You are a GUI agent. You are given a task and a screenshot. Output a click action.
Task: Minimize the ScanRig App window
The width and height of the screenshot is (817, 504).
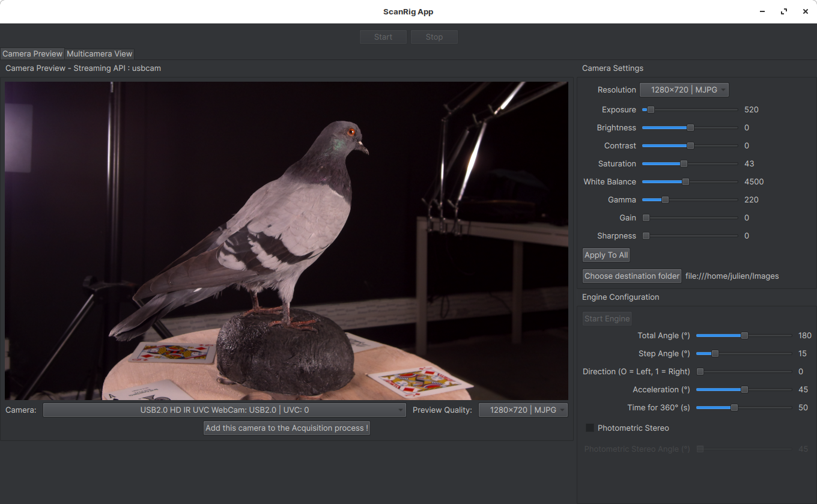click(762, 12)
